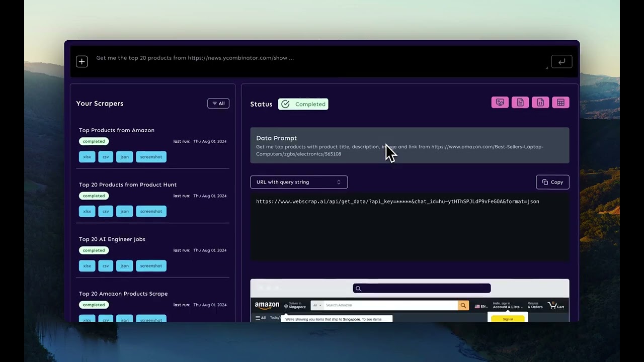The width and height of the screenshot is (644, 362).
Task: Download xlsx for Top Products from Amazon
Action: point(87,157)
